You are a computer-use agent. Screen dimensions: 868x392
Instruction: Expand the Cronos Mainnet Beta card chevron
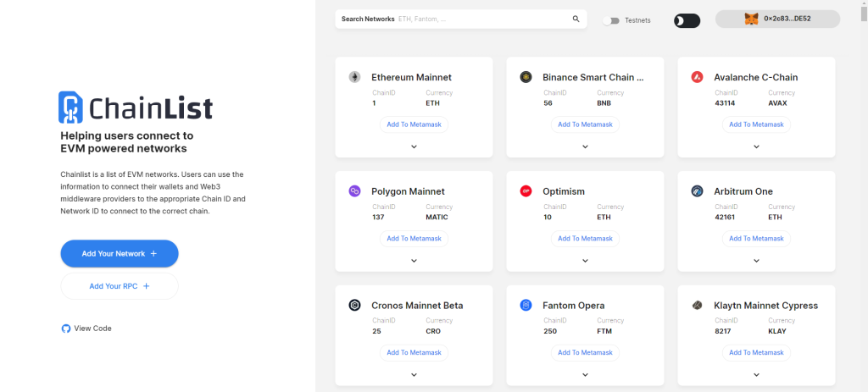coord(414,374)
